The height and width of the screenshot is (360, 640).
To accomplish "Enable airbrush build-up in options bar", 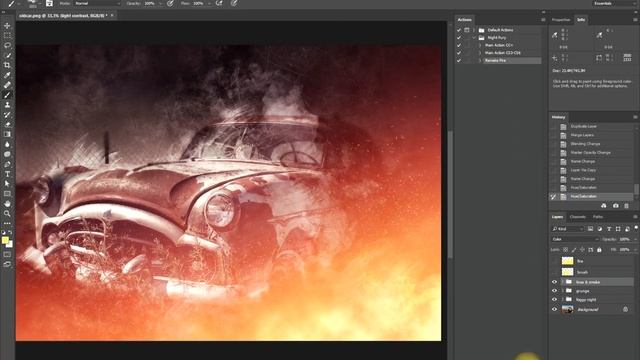I will point(219,3).
